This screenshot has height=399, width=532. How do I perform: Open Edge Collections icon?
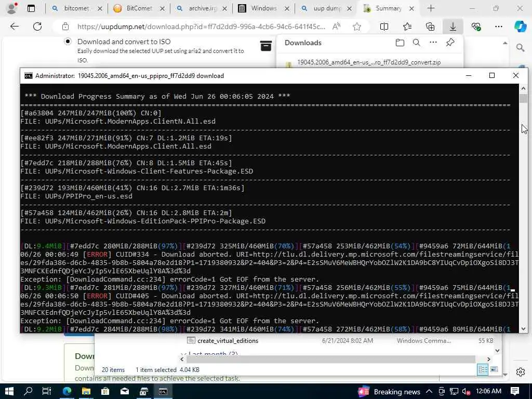(430, 26)
